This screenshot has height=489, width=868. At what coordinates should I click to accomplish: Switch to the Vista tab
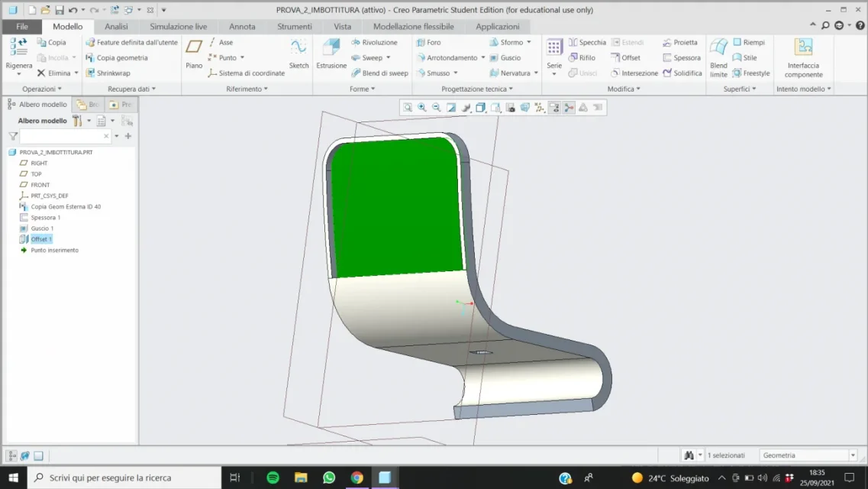point(342,27)
